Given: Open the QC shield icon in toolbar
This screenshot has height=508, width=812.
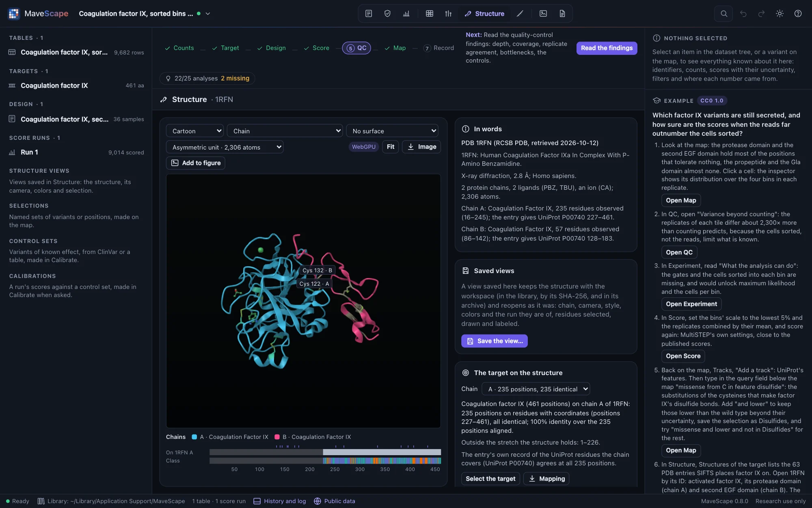Looking at the screenshot, I should 387,13.
